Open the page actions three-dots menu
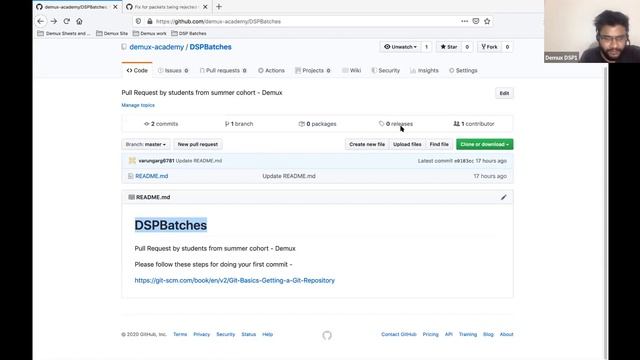The image size is (640, 360). pyautogui.click(x=464, y=21)
